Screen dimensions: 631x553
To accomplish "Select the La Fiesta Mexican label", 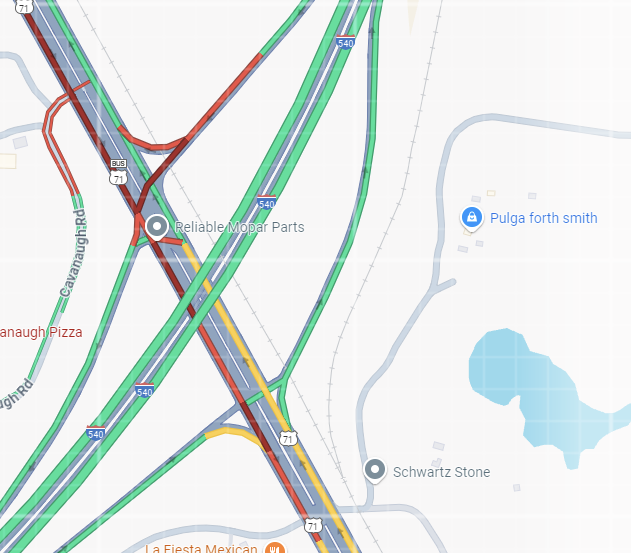I will tap(201, 548).
